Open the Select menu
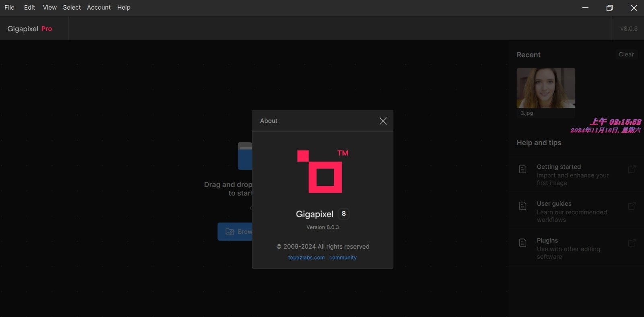Viewport: 644px width, 317px height. pyautogui.click(x=72, y=8)
